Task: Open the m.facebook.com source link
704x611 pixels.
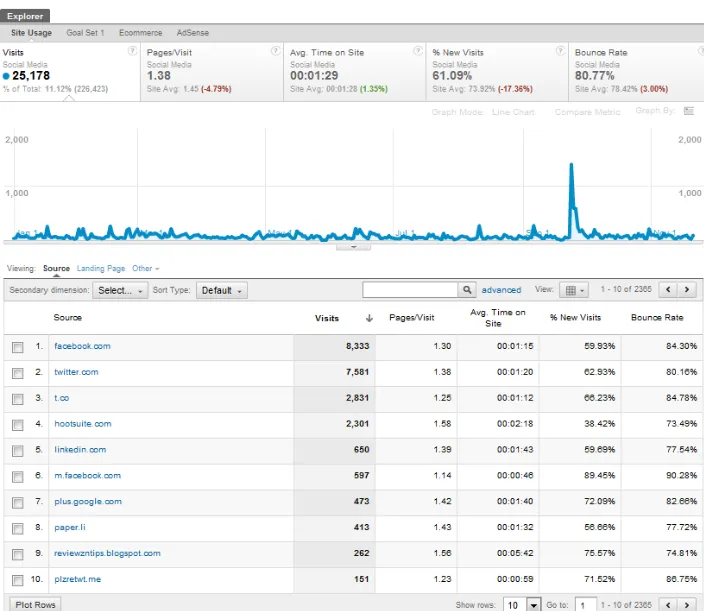Action: 88,475
